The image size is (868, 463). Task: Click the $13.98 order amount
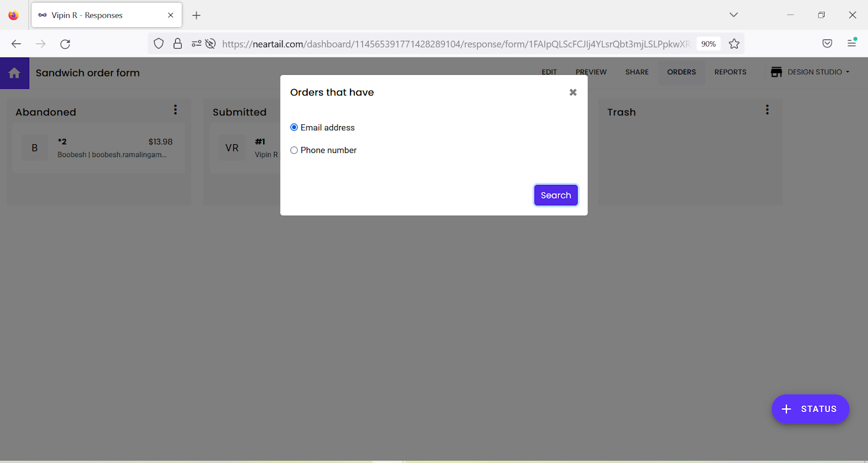pyautogui.click(x=161, y=142)
